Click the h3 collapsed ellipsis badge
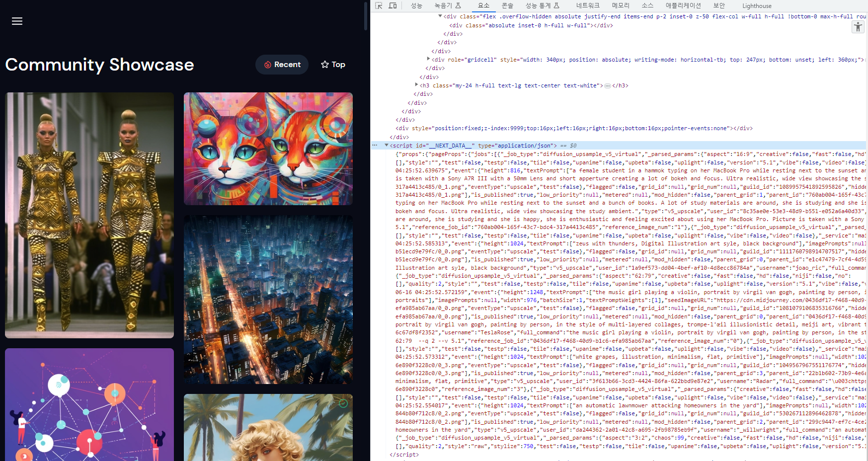The image size is (868, 461). coord(607,86)
